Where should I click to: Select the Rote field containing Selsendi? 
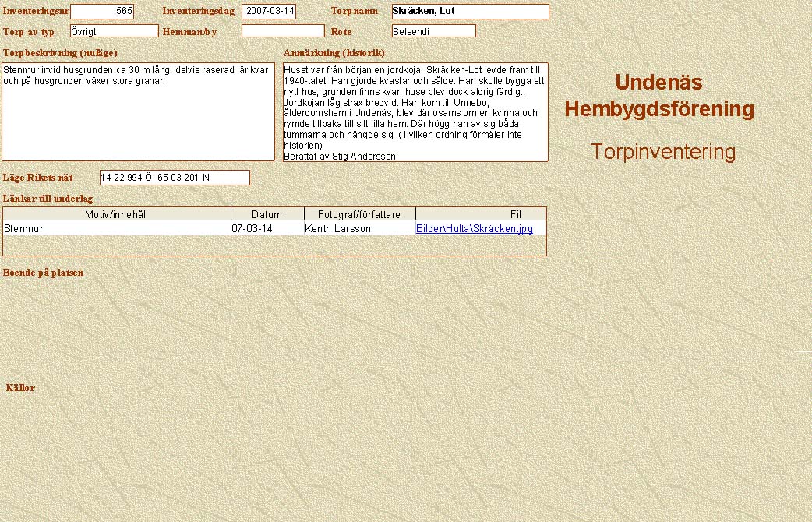pos(433,31)
